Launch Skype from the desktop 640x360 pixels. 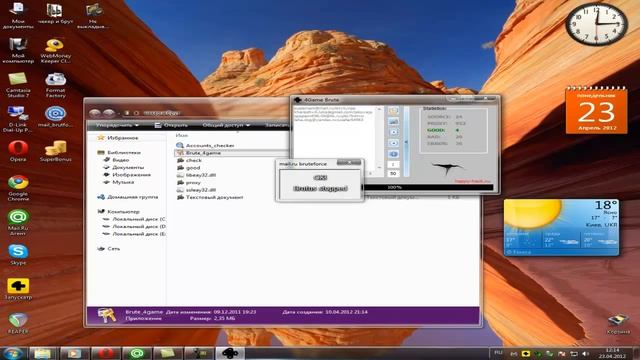[18, 255]
